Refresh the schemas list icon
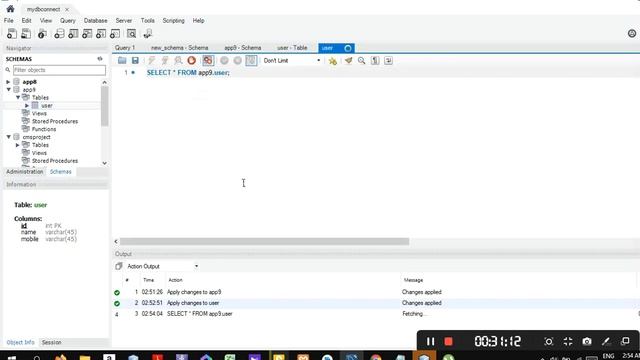This screenshot has width=640, height=360. point(100,59)
